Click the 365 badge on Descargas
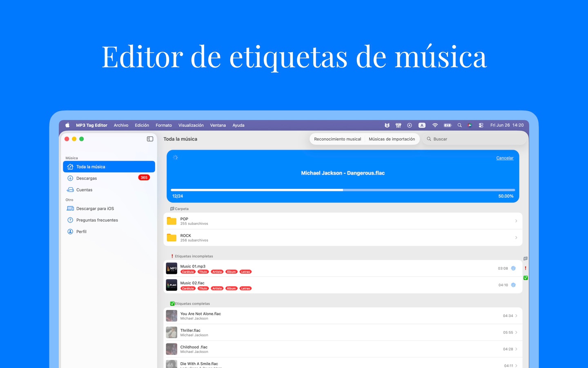This screenshot has width=588, height=368. (x=144, y=177)
